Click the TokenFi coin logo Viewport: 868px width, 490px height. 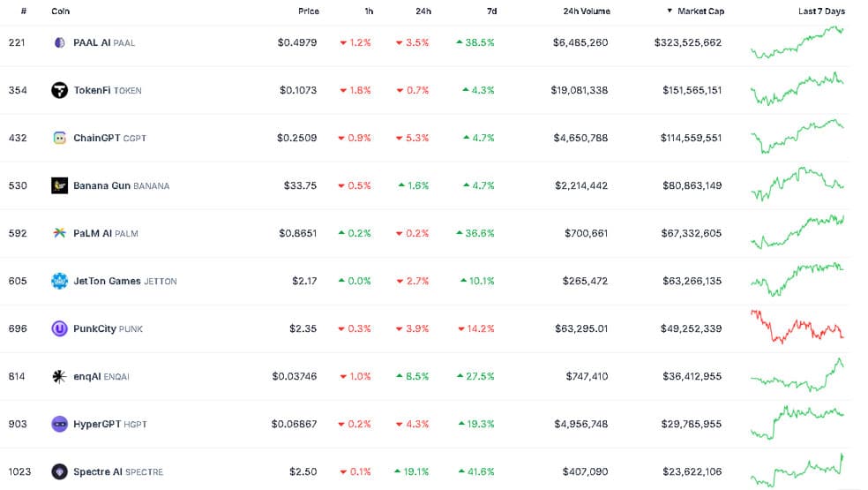59,90
